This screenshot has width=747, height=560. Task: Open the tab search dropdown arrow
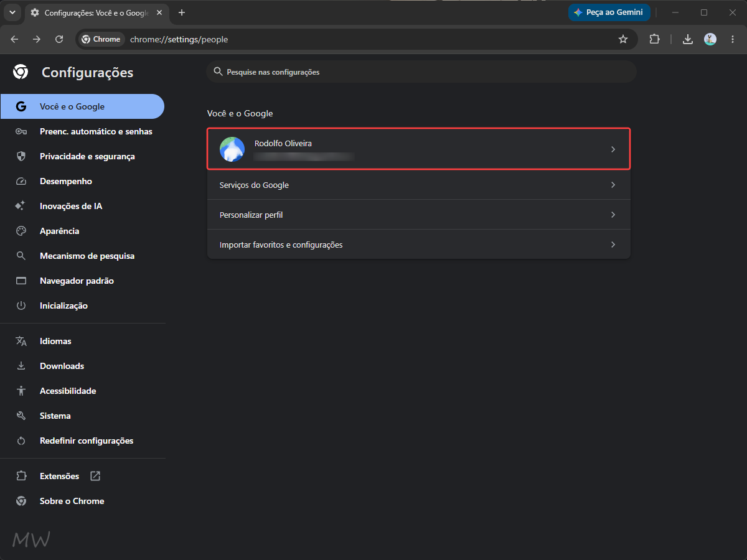click(12, 12)
